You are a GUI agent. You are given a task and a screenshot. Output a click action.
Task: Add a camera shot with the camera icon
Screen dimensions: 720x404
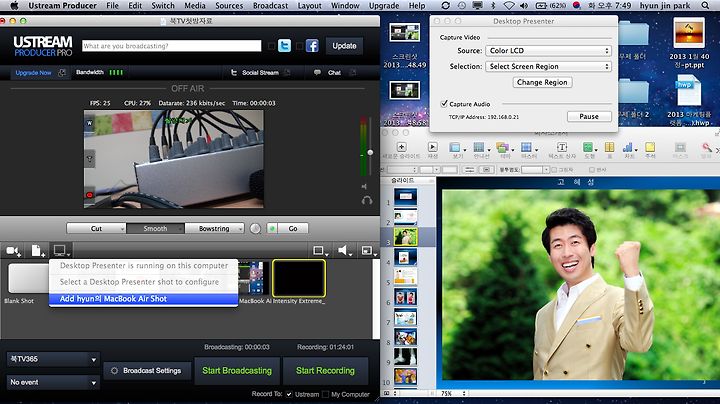tap(14, 251)
